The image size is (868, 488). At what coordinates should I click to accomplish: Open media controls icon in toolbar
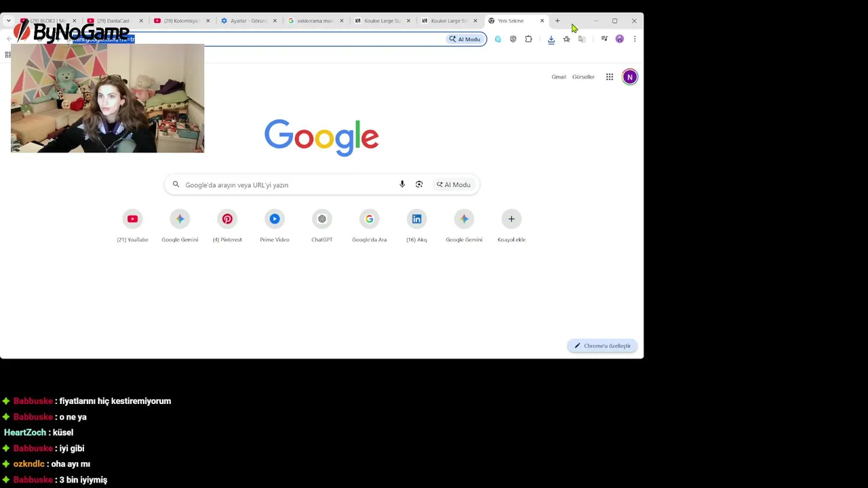pos(604,39)
